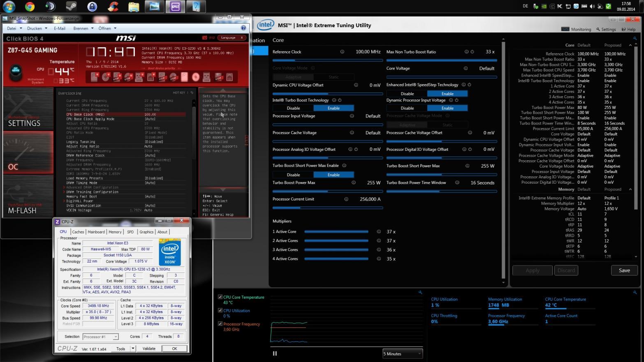Click the Processor Current Limit slider

tap(327, 208)
